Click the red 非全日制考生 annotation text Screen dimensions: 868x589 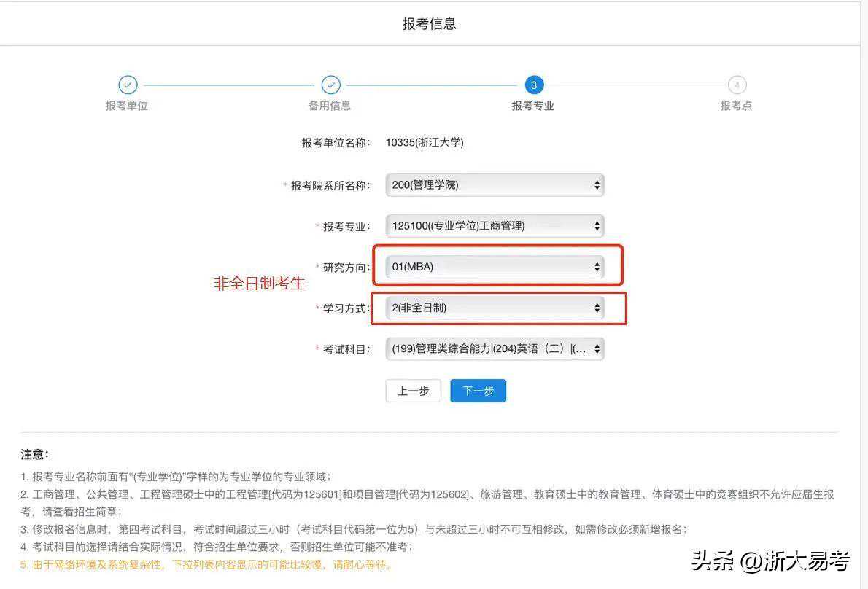[x=259, y=284]
